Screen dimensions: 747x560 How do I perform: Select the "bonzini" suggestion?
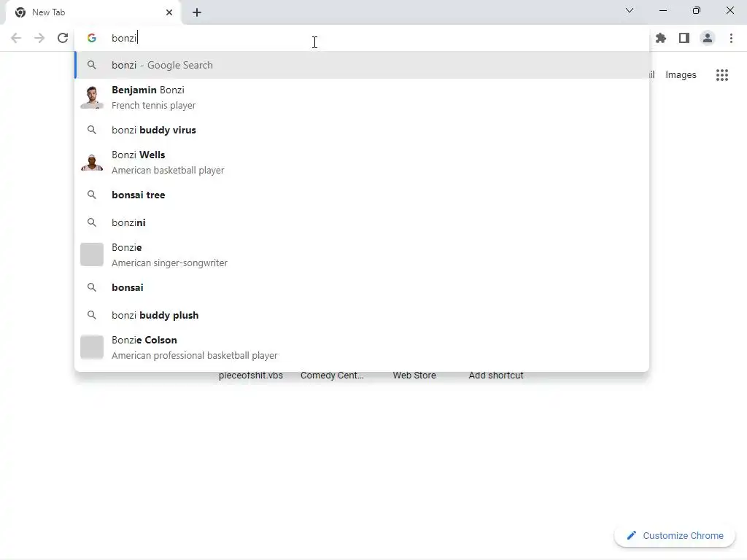click(362, 222)
